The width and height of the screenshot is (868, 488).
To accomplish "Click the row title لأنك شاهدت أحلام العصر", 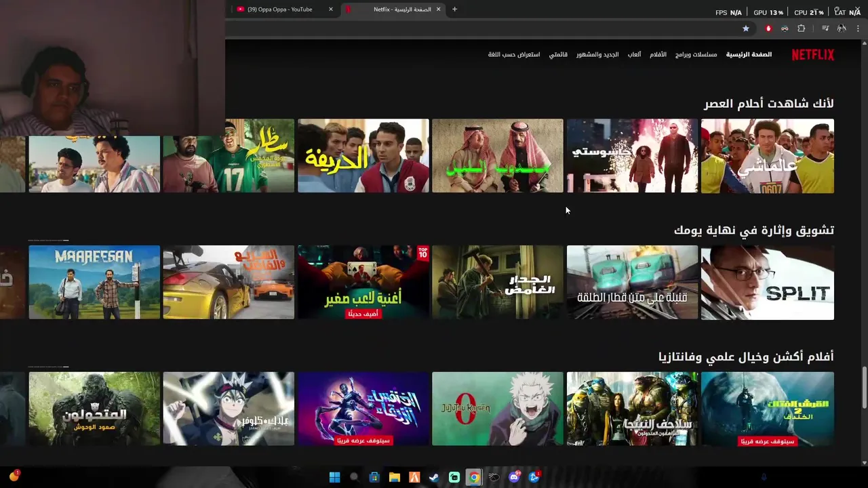I will tap(768, 104).
